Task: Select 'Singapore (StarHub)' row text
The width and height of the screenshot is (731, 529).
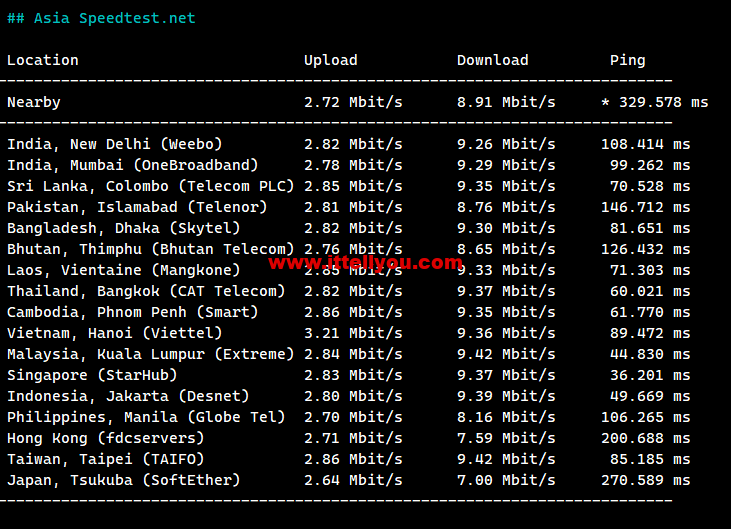Action: 92,375
